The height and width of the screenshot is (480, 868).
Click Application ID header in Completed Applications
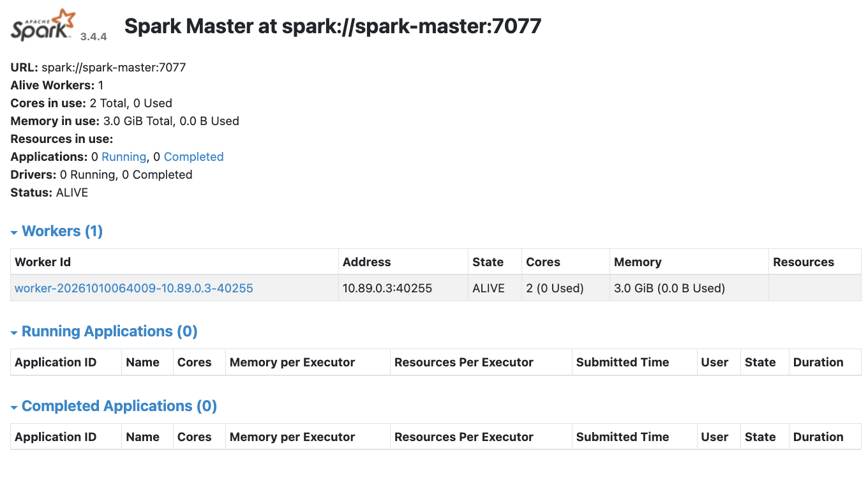click(x=66, y=437)
